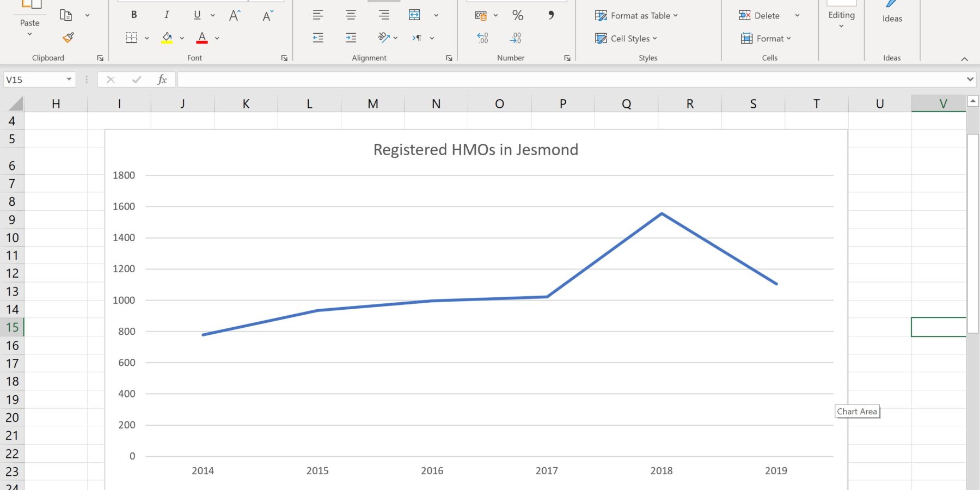Screen dimensions: 980x490
Task: Toggle italic formatting
Action: point(167,15)
